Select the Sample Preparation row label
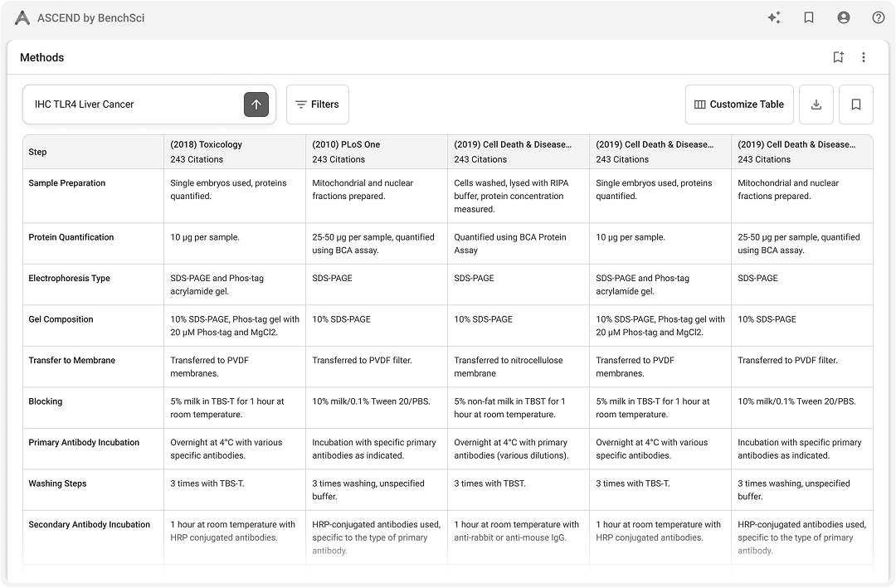 tap(67, 183)
